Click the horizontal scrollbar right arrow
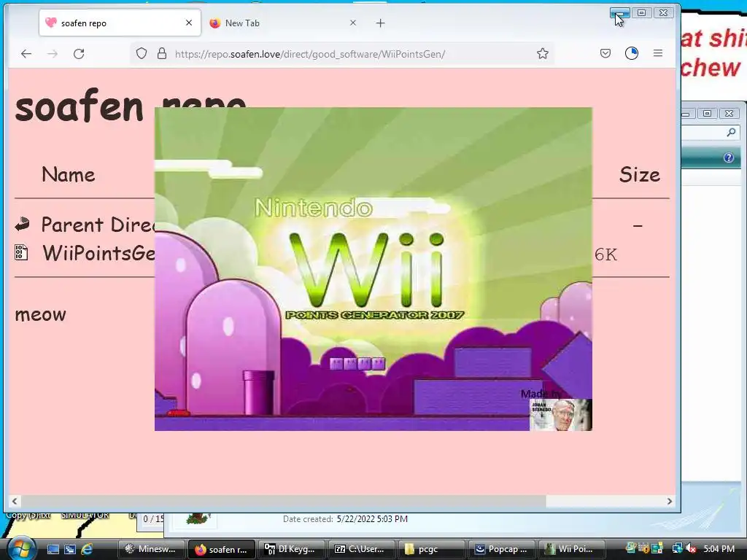This screenshot has width=747, height=560. point(670,501)
